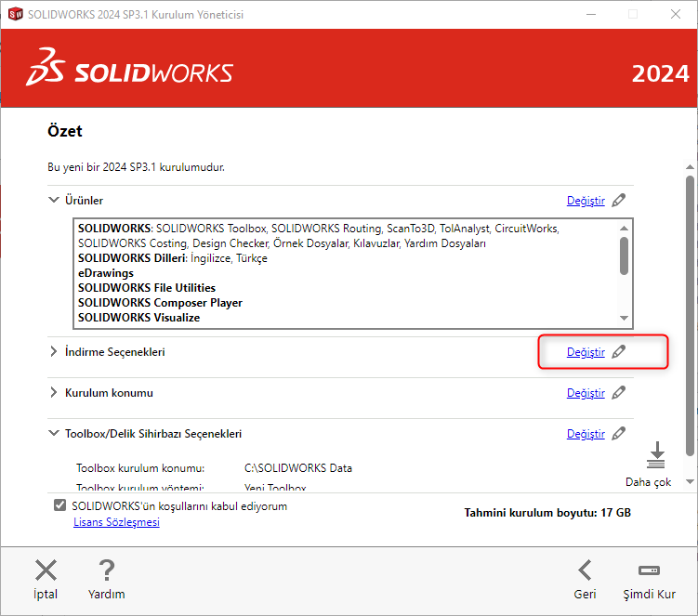Click the pencil icon beside Toolbox/Delik Sihirbazı Seçenekleri

(x=618, y=434)
